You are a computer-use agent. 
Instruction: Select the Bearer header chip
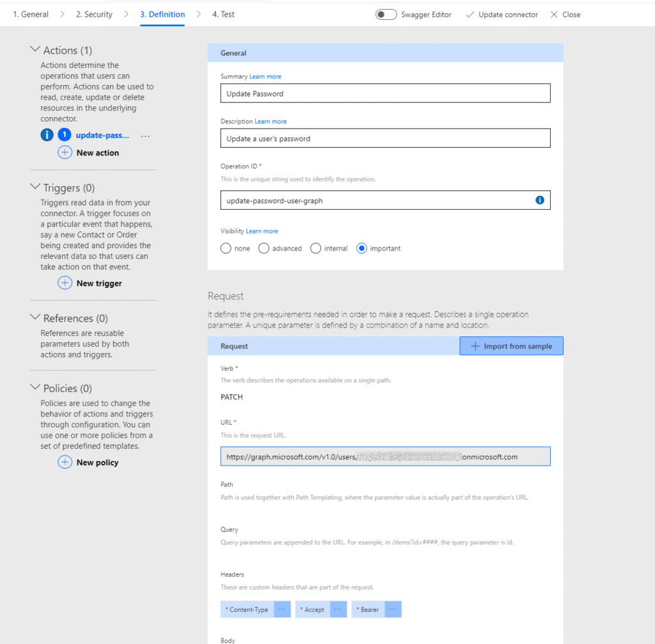(368, 609)
